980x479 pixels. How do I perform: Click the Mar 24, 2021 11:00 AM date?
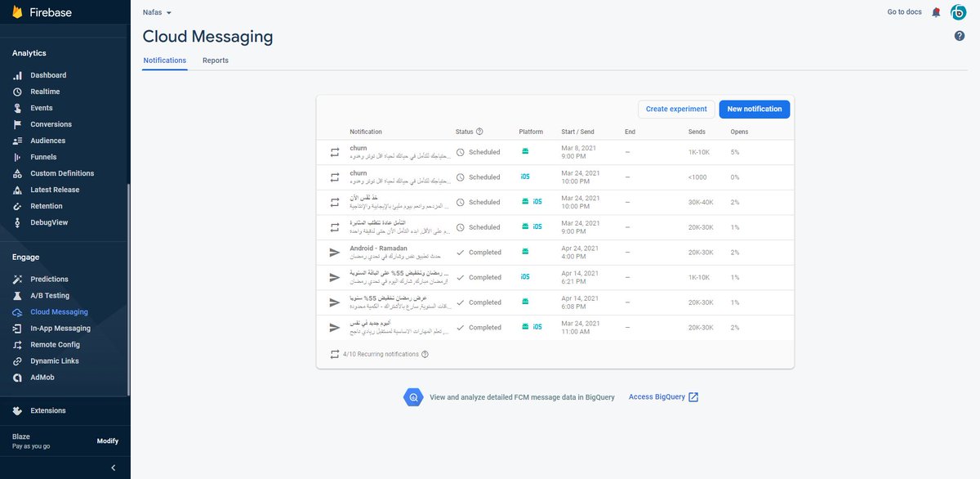tap(581, 328)
